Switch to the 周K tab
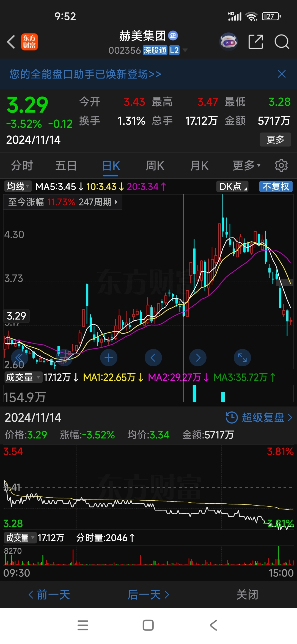297x644 pixels. (x=155, y=166)
